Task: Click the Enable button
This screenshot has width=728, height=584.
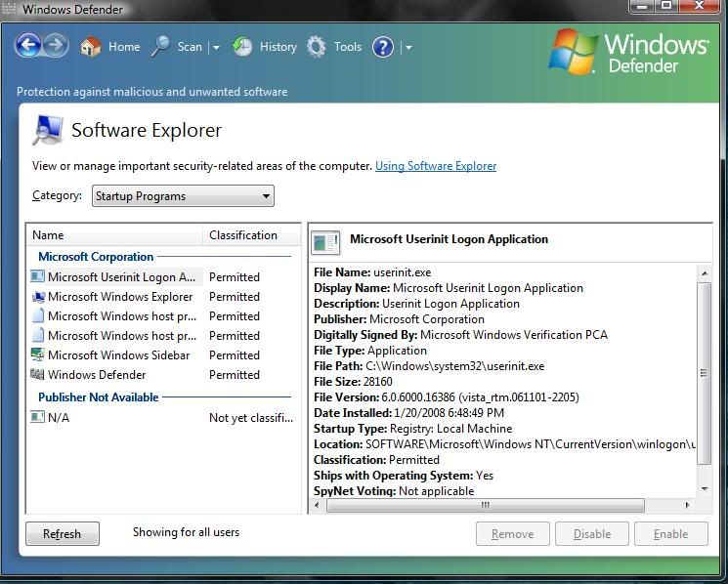Action: coord(671,534)
